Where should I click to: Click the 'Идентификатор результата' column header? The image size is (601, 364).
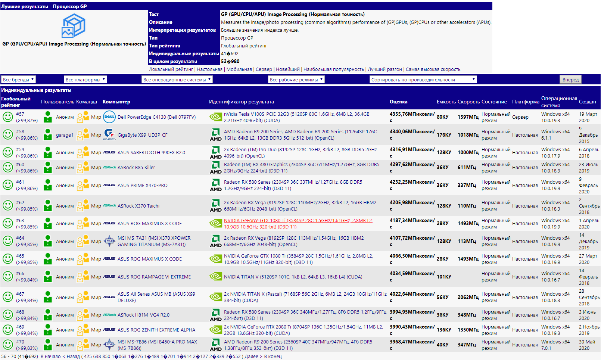pos(242,102)
